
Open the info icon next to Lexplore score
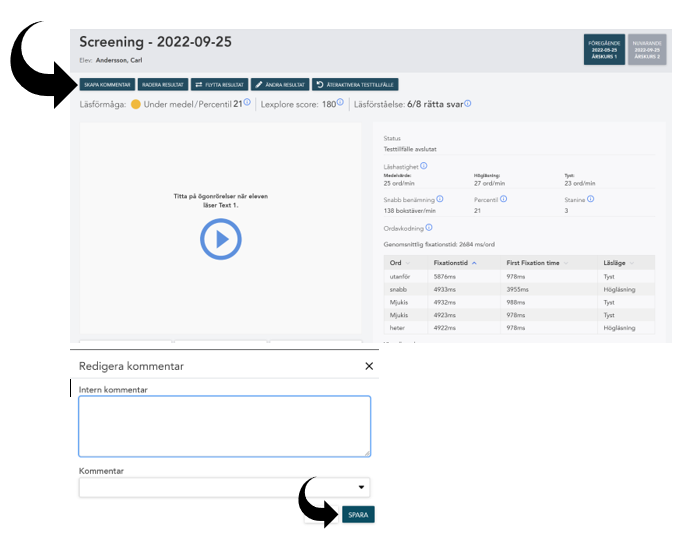click(340, 102)
